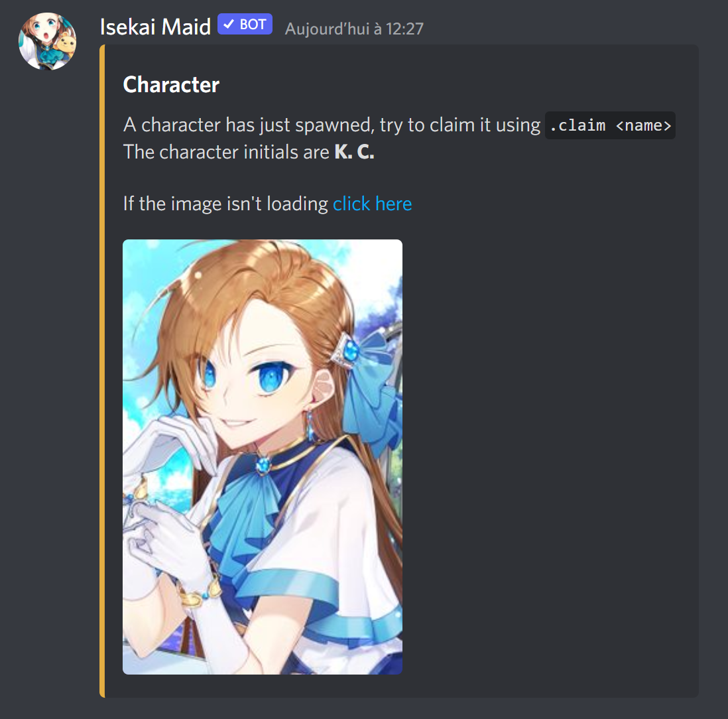Click the yellow embed accent bar

point(102,371)
